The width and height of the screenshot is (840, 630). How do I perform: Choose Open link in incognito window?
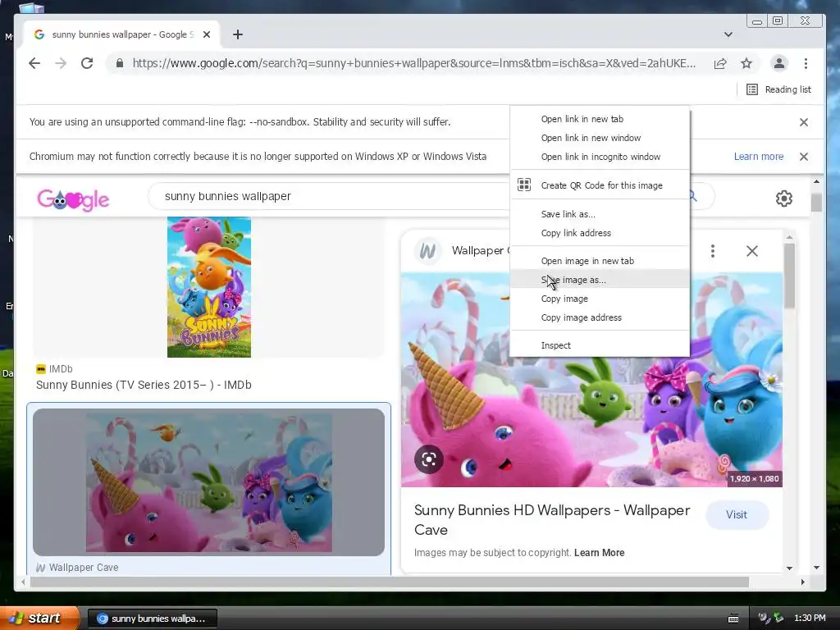(600, 157)
